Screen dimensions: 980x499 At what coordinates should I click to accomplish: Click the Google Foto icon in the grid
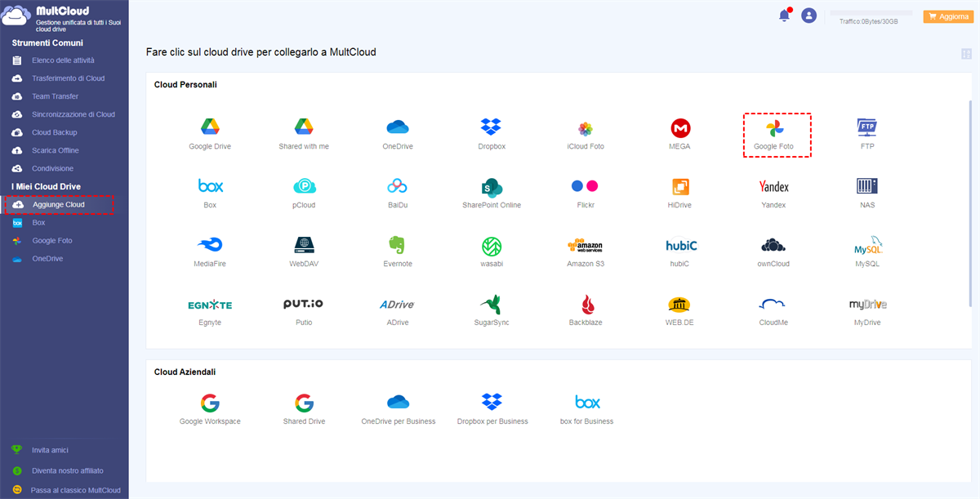[774, 135]
